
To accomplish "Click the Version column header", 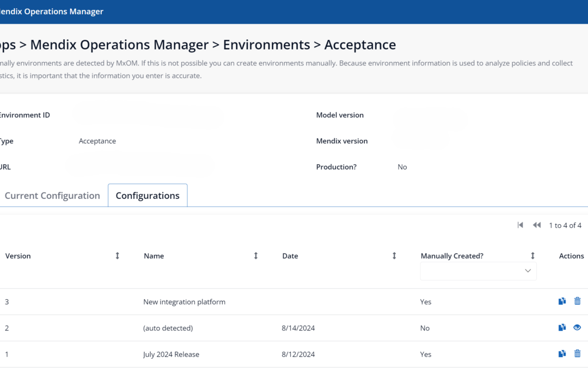I will tap(18, 256).
